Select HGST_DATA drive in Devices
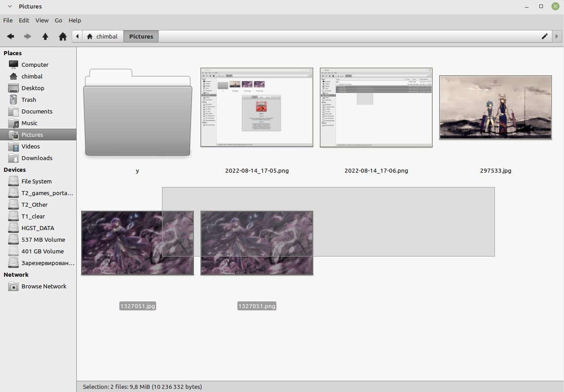This screenshot has width=564, height=392. tap(38, 228)
